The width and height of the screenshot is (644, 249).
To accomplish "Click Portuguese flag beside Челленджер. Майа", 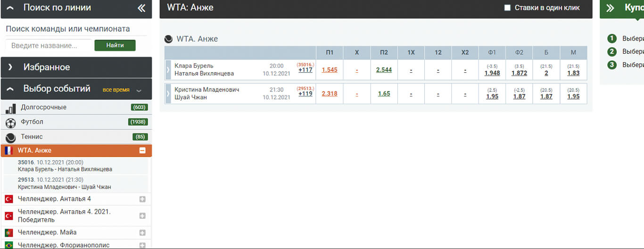I will click(8, 232).
